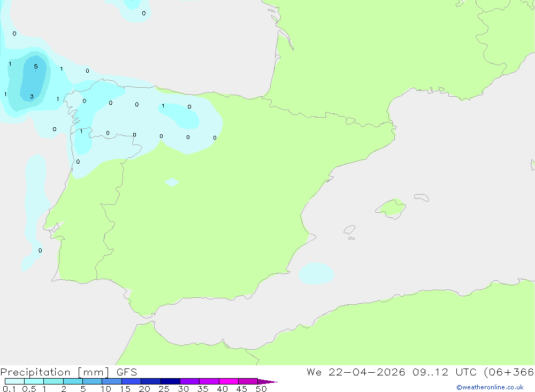Click the "GFS" model label

point(127,372)
